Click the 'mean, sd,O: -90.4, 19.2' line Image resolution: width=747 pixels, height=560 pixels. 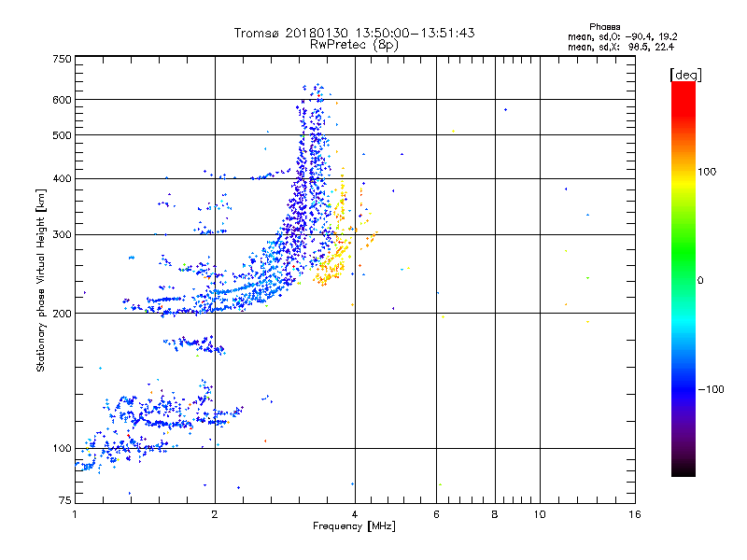coord(622,36)
